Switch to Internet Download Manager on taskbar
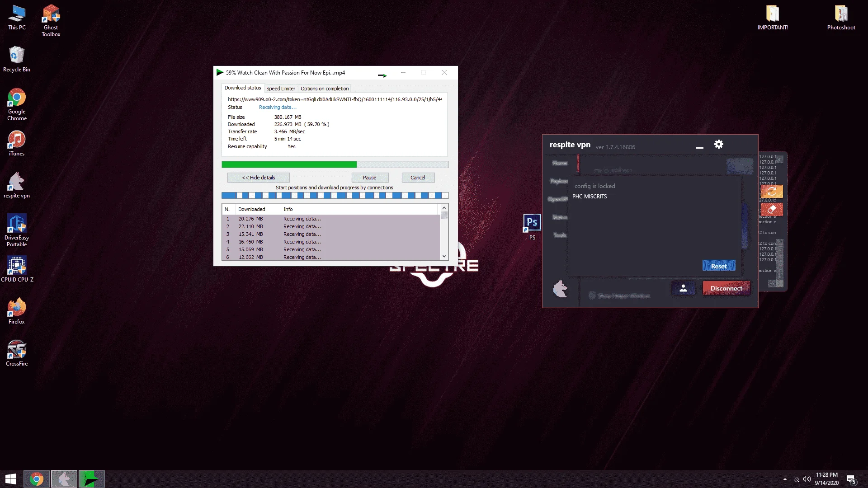The height and width of the screenshot is (488, 868). coord(91,479)
